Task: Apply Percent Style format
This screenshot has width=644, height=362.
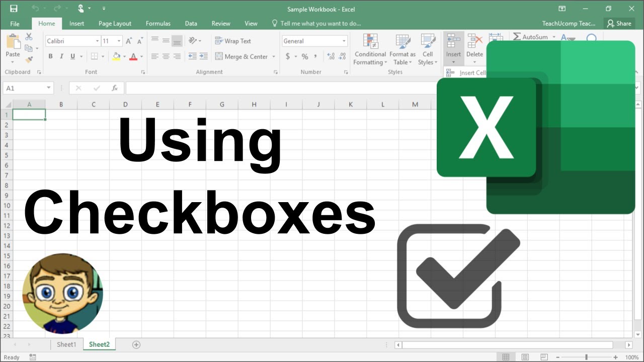Action: point(305,56)
